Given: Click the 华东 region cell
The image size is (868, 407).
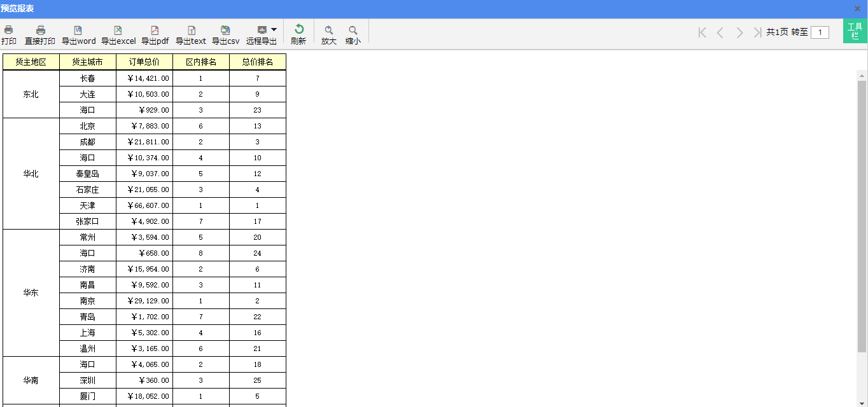Looking at the screenshot, I should [31, 293].
